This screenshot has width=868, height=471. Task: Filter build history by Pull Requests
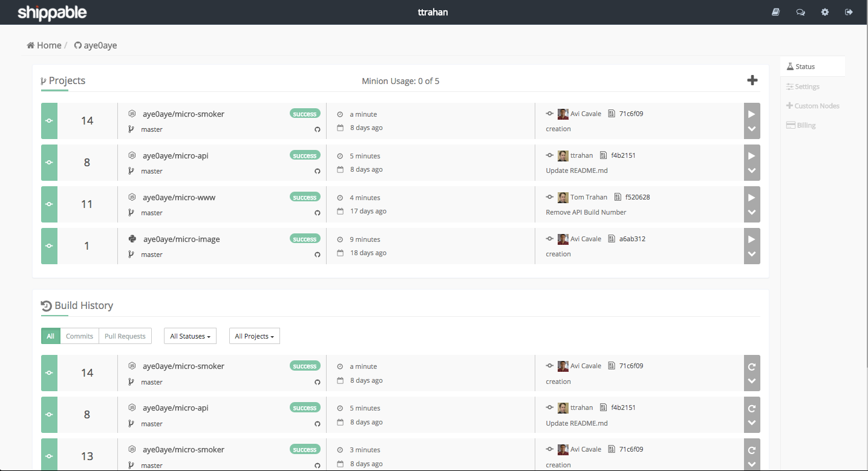pos(125,336)
